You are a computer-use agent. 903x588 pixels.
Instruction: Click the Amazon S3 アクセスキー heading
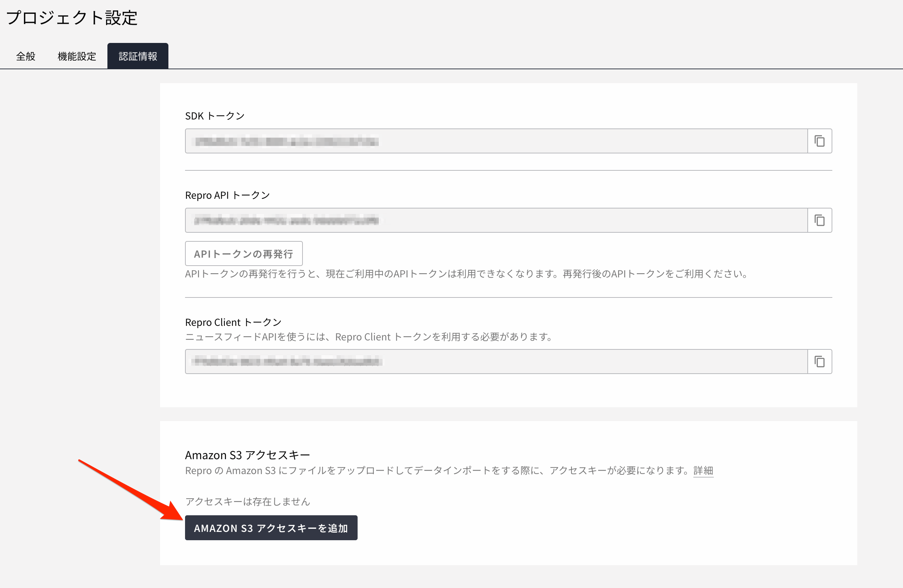(x=247, y=455)
